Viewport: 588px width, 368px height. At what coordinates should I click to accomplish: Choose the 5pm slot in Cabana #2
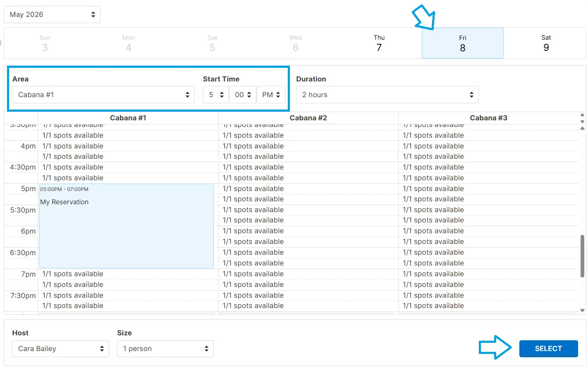pyautogui.click(x=308, y=189)
